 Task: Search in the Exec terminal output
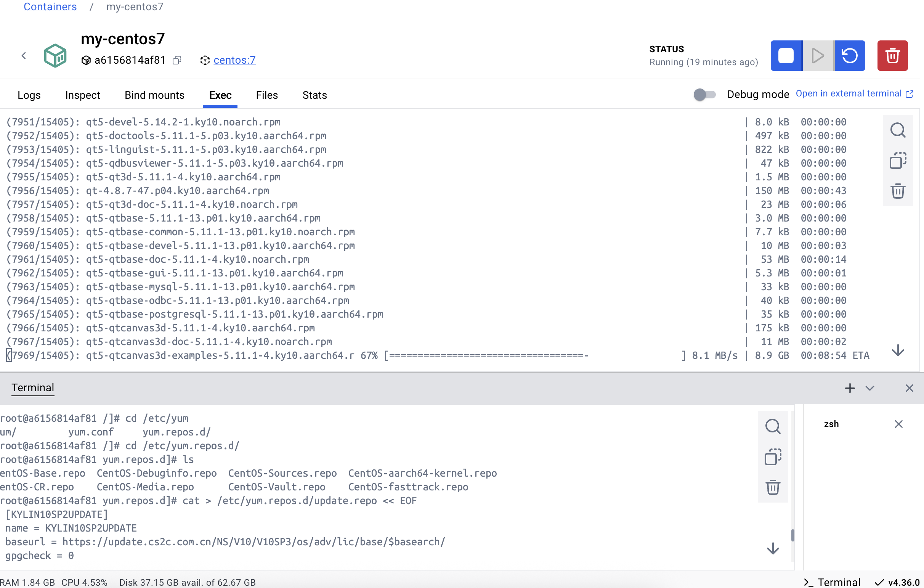tap(898, 130)
